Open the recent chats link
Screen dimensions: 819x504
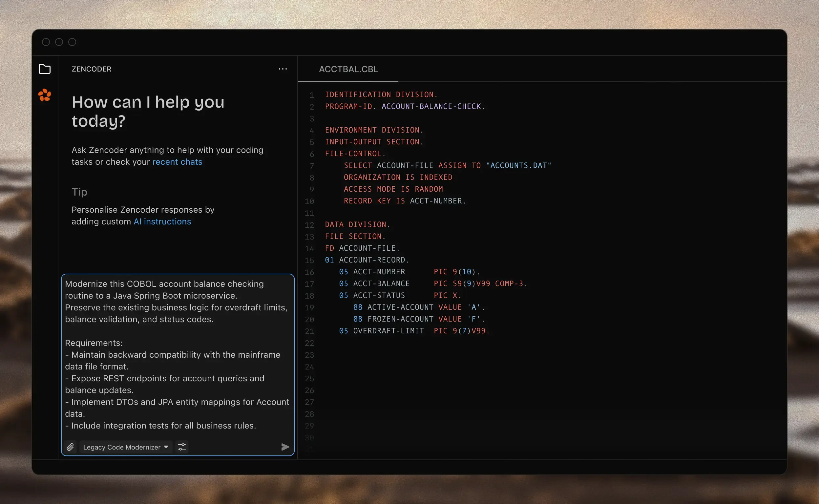[x=177, y=162]
